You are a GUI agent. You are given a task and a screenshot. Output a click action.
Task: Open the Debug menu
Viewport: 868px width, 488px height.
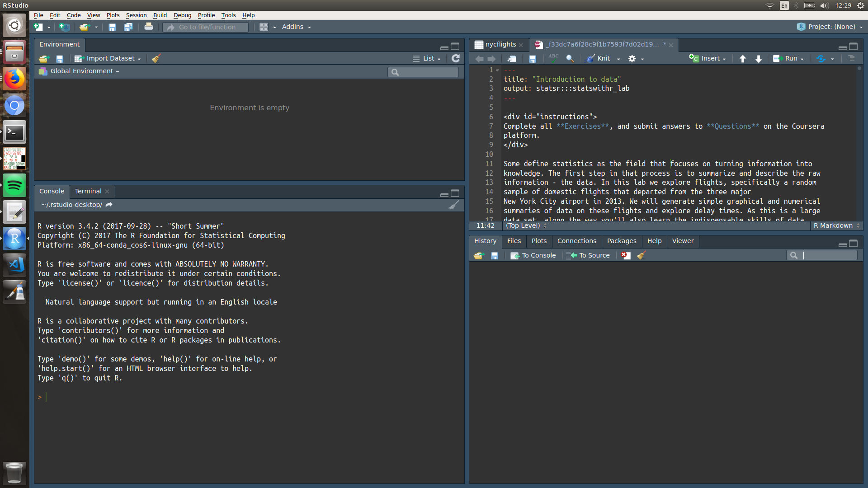pos(182,15)
